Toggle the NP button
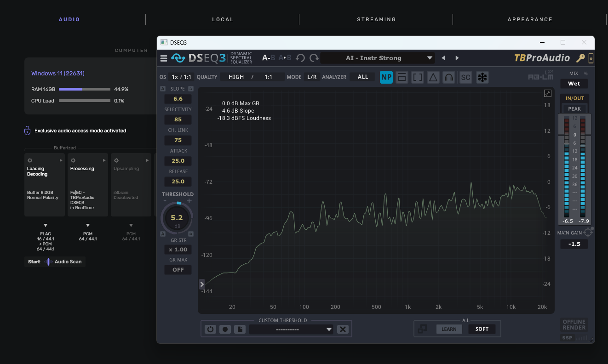The image size is (608, 364). point(386,77)
